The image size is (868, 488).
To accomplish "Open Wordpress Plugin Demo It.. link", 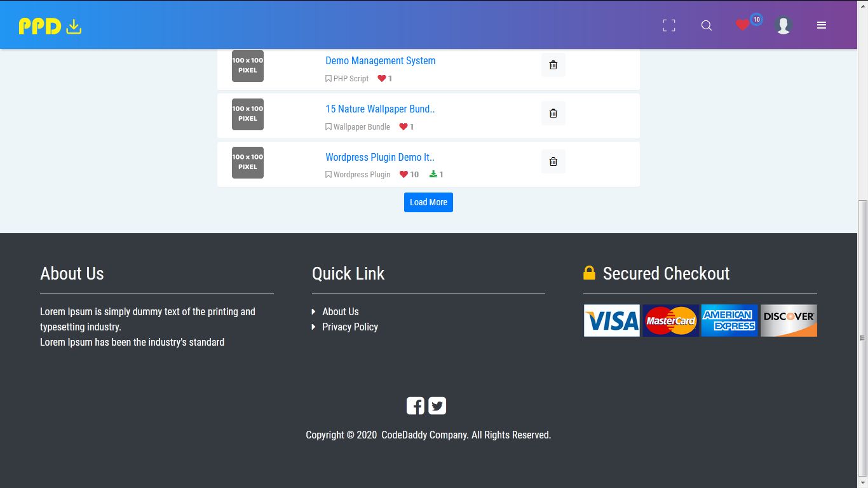I will (x=379, y=158).
